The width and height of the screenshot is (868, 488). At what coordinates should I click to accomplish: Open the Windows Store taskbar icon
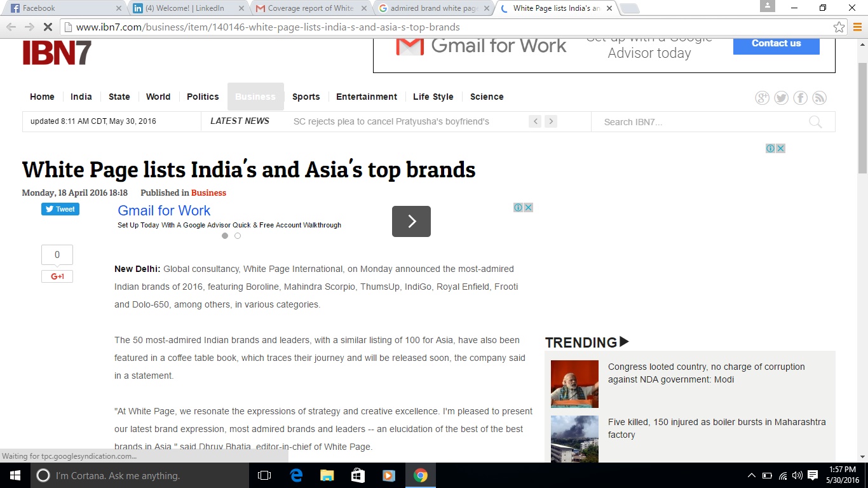coord(358,475)
